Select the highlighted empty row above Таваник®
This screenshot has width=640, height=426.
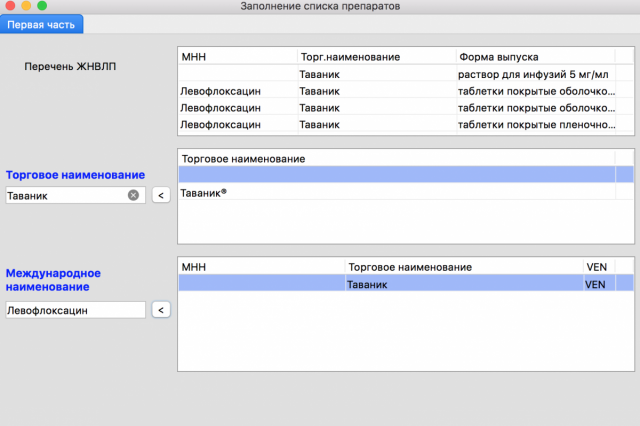tap(406, 174)
